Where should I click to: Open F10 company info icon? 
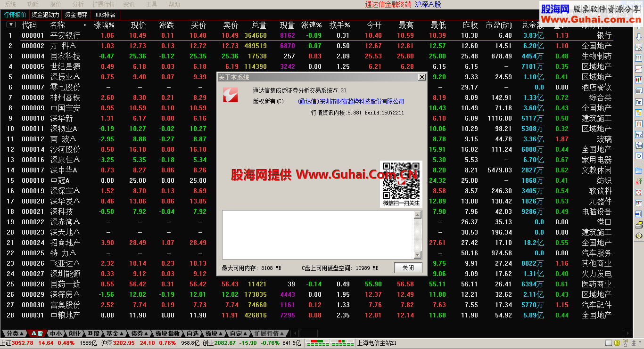[x=639, y=102]
